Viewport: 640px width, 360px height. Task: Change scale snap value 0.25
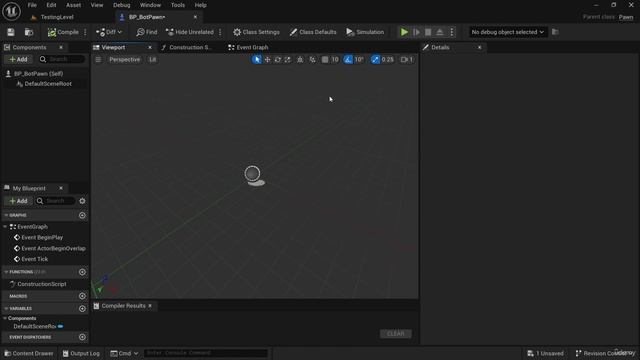point(387,60)
